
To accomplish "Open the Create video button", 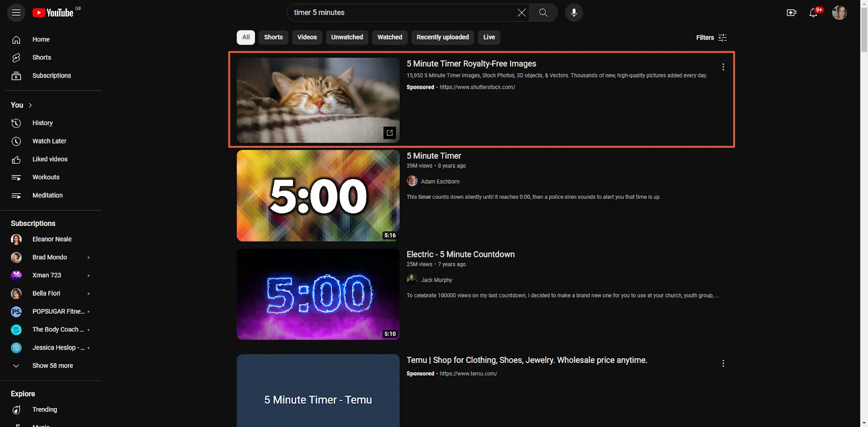I will (x=792, y=12).
